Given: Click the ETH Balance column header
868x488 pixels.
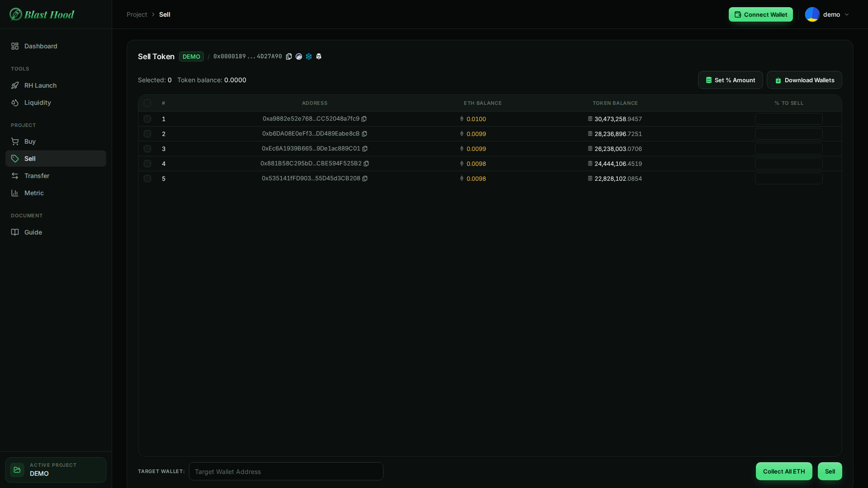Looking at the screenshot, I should 482,103.
